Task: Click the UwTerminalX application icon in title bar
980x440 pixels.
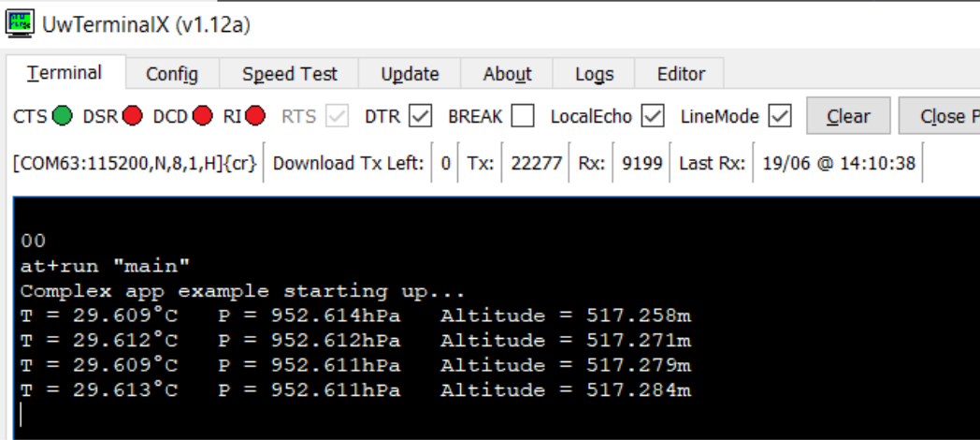Action: [x=21, y=23]
